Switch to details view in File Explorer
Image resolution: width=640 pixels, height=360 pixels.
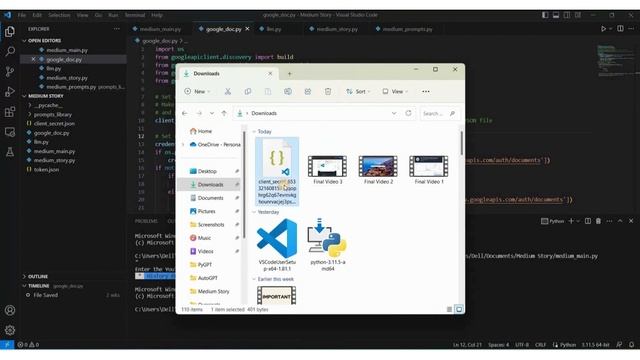click(x=449, y=309)
